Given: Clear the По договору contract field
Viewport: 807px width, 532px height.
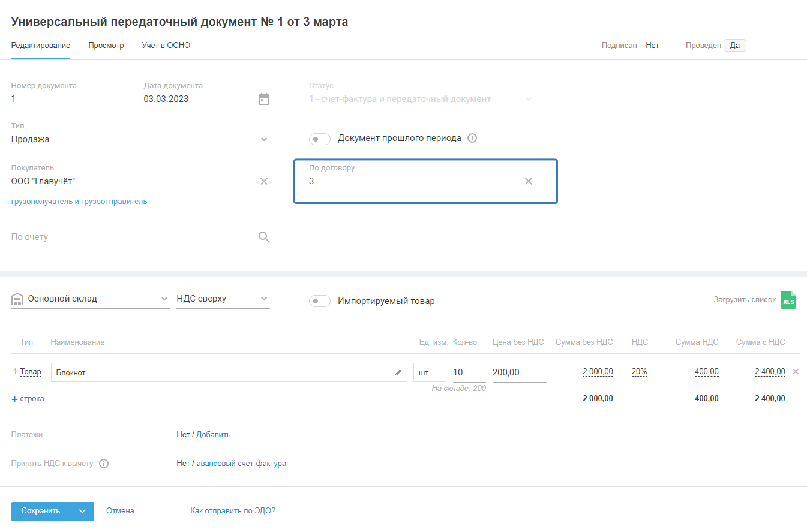Looking at the screenshot, I should click(x=529, y=181).
